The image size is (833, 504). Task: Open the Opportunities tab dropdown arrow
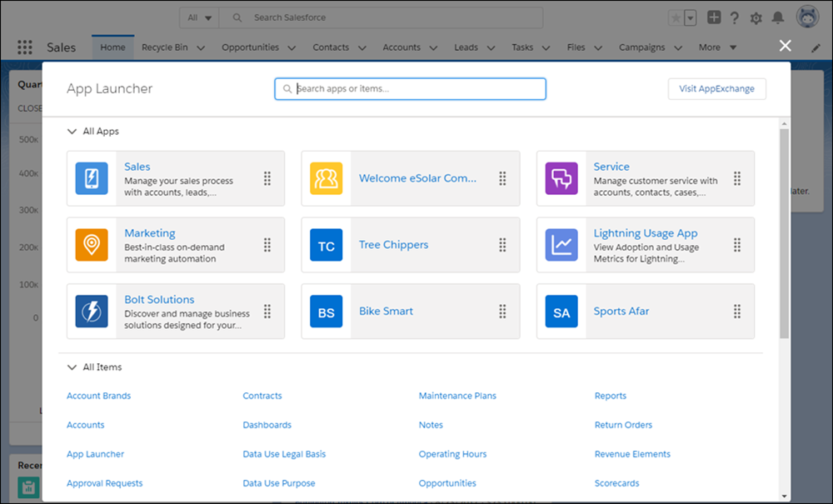pyautogui.click(x=290, y=47)
